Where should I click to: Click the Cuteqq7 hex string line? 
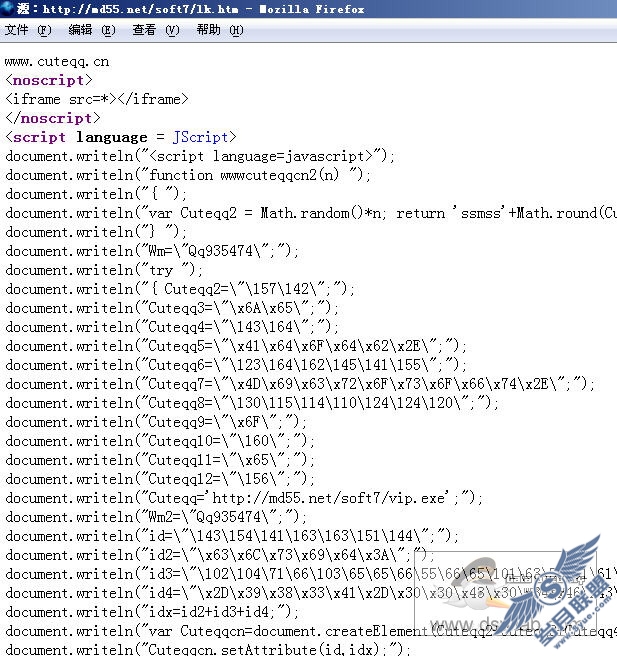[x=300, y=384]
